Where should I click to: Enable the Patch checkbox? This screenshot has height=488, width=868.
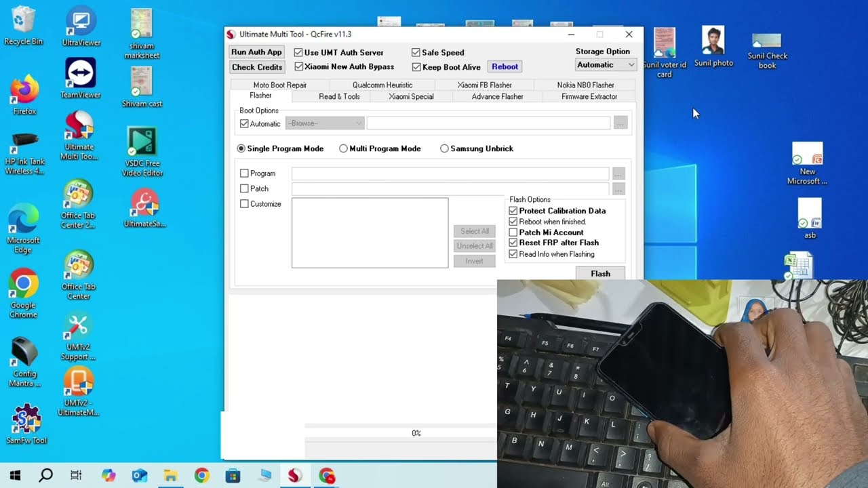(254, 188)
